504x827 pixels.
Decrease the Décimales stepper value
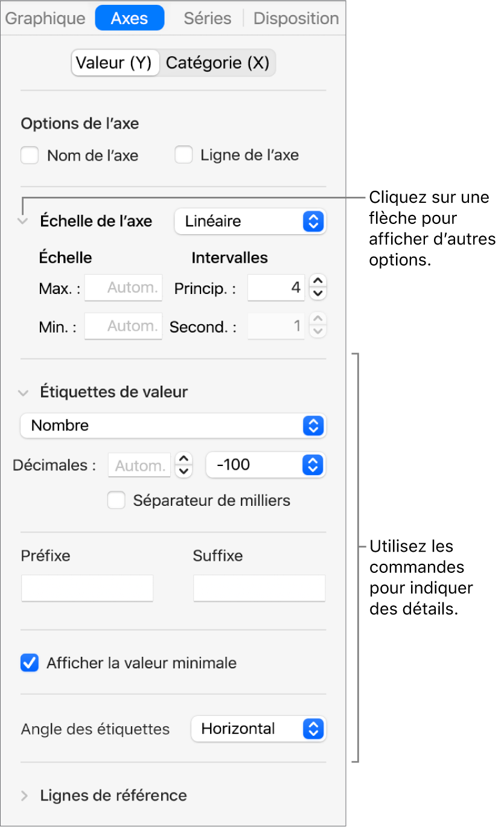(x=183, y=471)
